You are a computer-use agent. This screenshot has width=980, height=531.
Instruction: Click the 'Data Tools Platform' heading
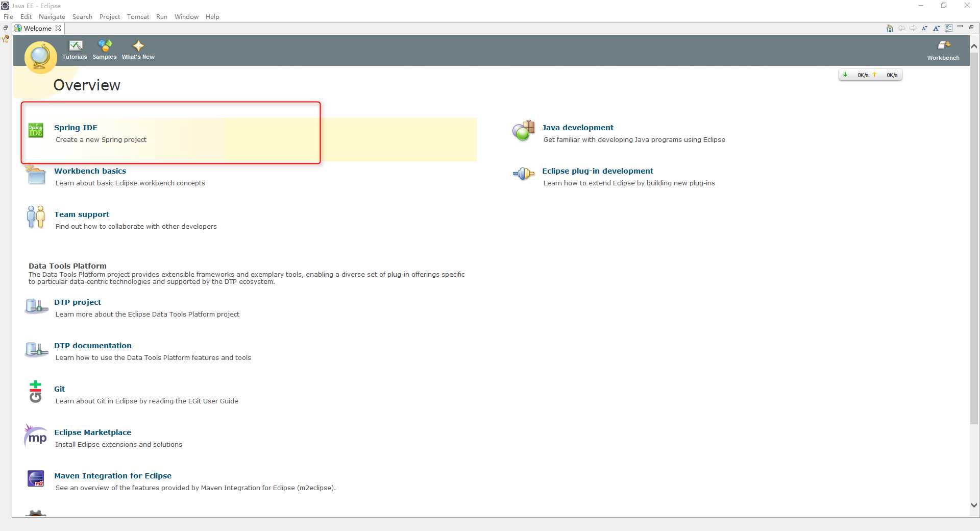[x=67, y=266]
